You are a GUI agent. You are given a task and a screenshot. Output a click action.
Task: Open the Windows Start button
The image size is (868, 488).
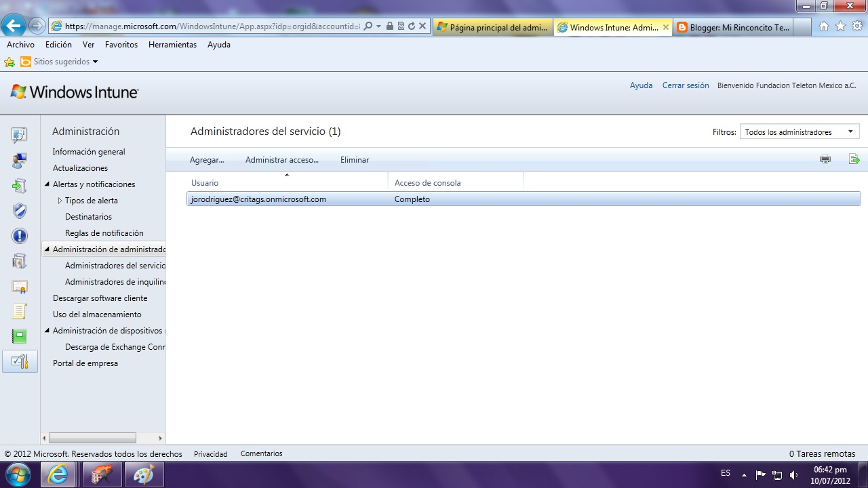(x=17, y=474)
